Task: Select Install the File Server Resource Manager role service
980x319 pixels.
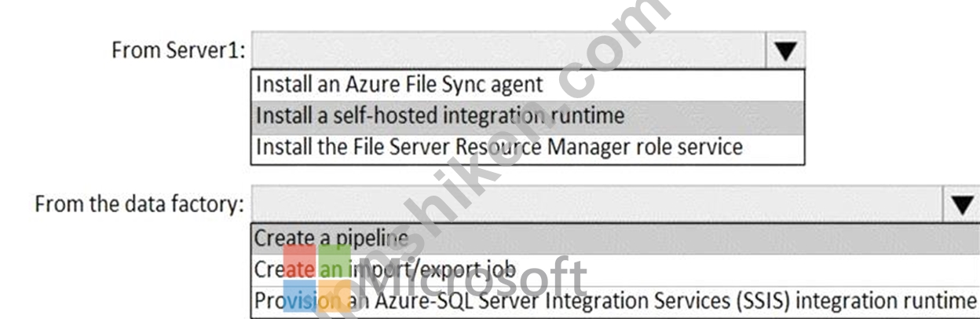Action: click(528, 146)
